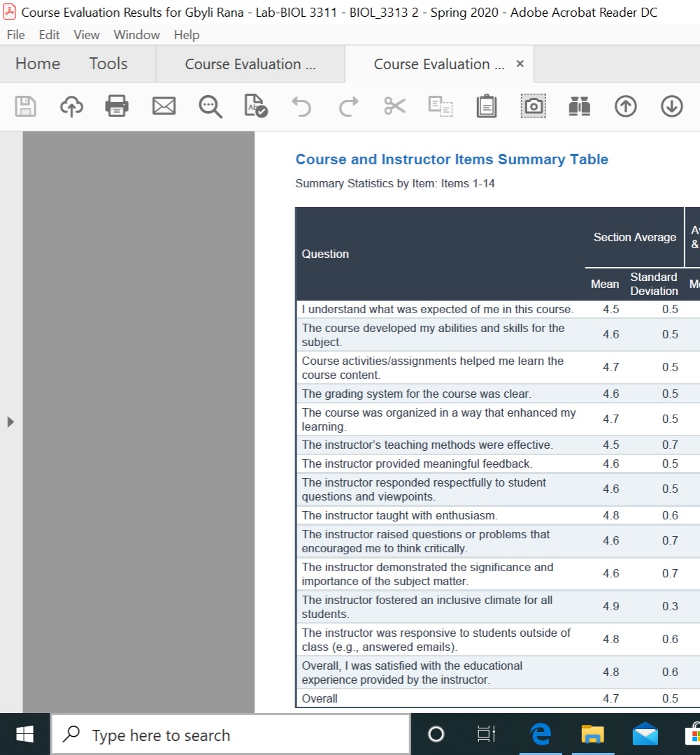Open advanced search binoculars icon
The height and width of the screenshot is (755, 700).
(x=579, y=106)
